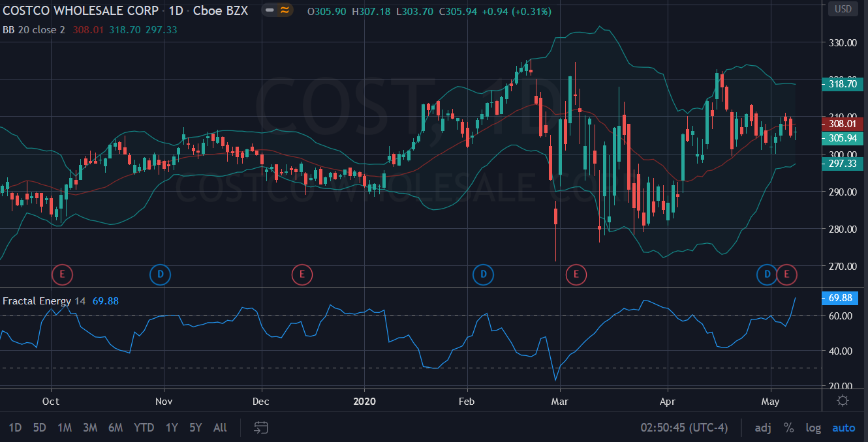This screenshot has width=868, height=442.
Task: Click the high value H307.18
Action: (371, 12)
